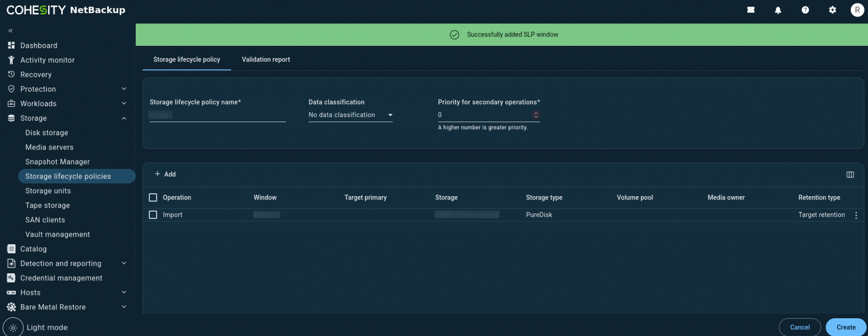
Task: Open the Import row actions menu
Action: [856, 215]
